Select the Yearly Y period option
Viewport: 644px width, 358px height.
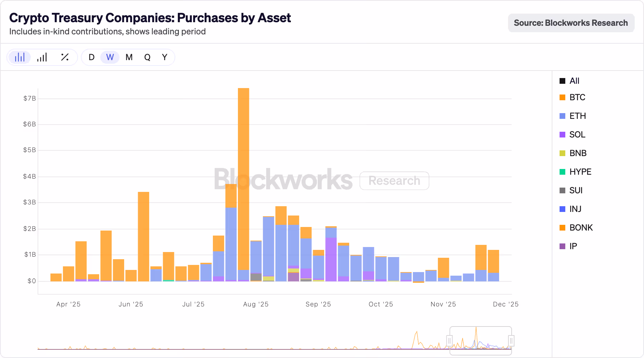(x=165, y=57)
